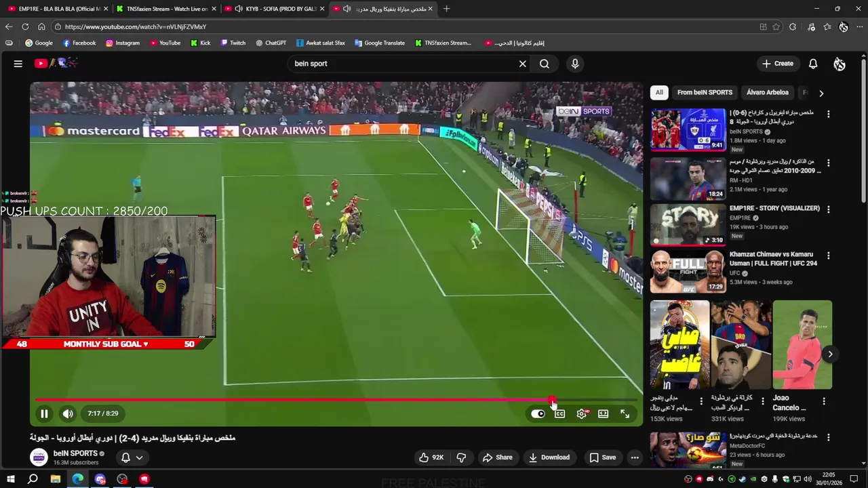
Task: Save the video to a playlist
Action: coord(602,457)
